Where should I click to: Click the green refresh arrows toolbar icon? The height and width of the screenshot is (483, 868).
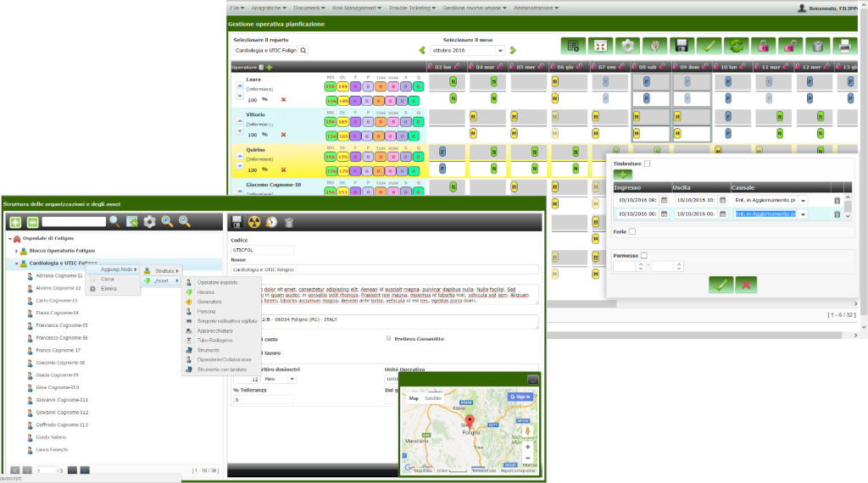[x=735, y=47]
